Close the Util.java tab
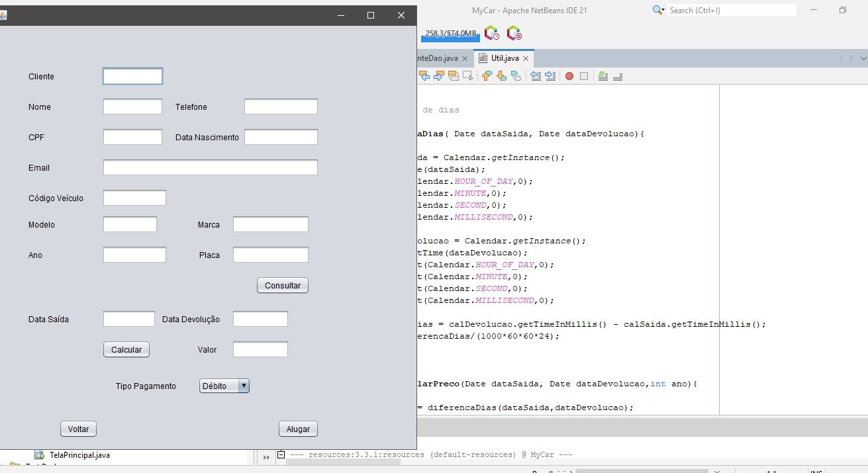 [x=526, y=58]
